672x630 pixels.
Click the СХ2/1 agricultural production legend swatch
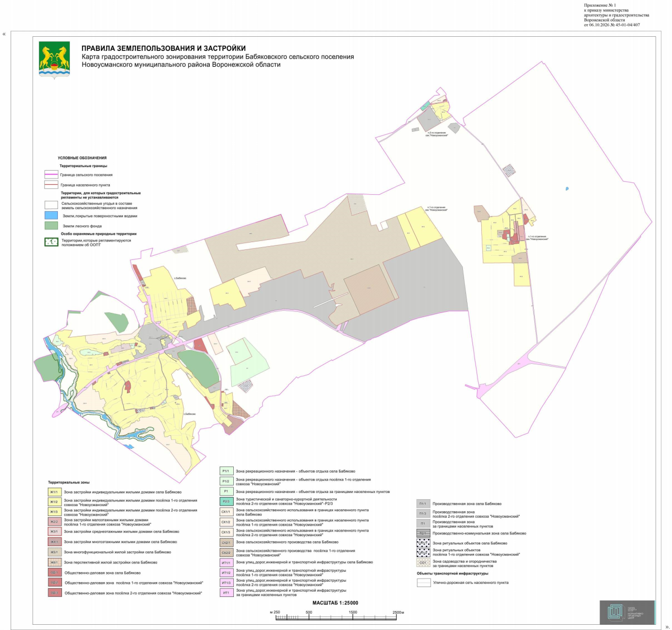click(x=226, y=542)
